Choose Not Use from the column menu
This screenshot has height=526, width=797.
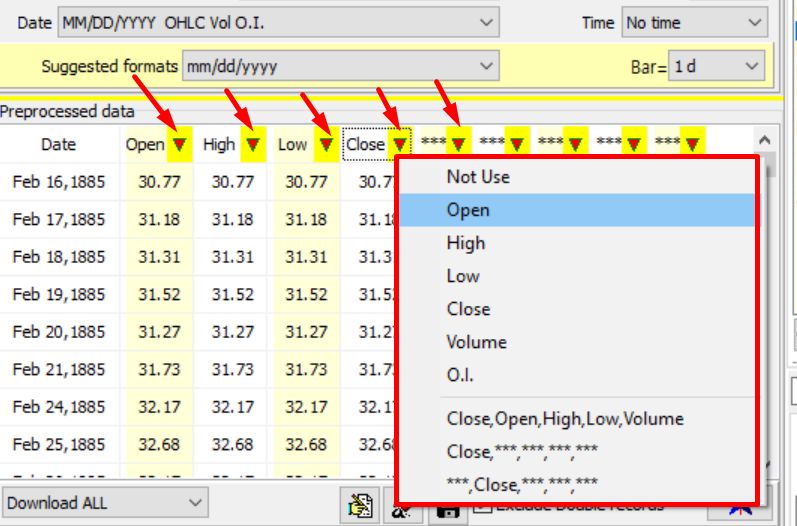pos(478,177)
